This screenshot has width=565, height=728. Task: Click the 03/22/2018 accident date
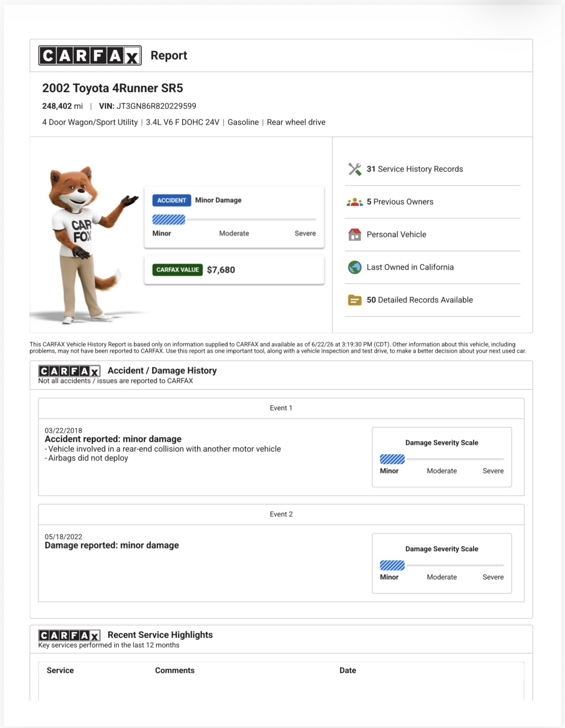point(63,431)
